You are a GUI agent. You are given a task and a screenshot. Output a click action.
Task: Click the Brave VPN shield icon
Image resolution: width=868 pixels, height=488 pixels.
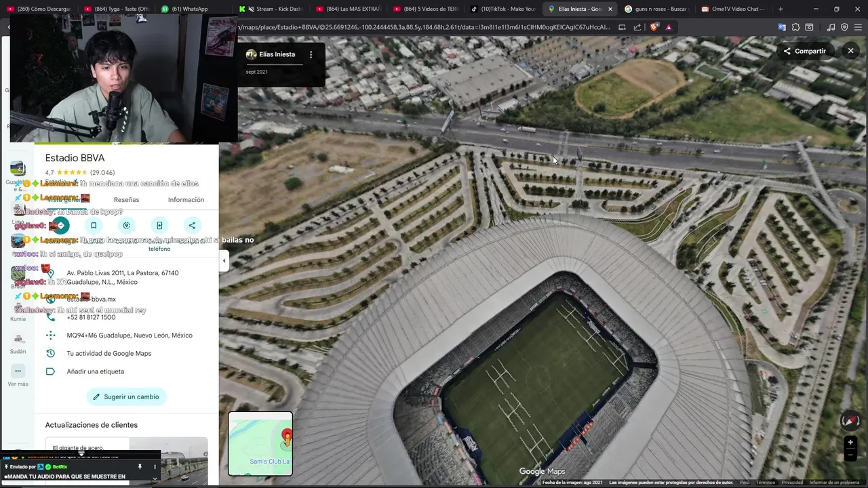(844, 27)
